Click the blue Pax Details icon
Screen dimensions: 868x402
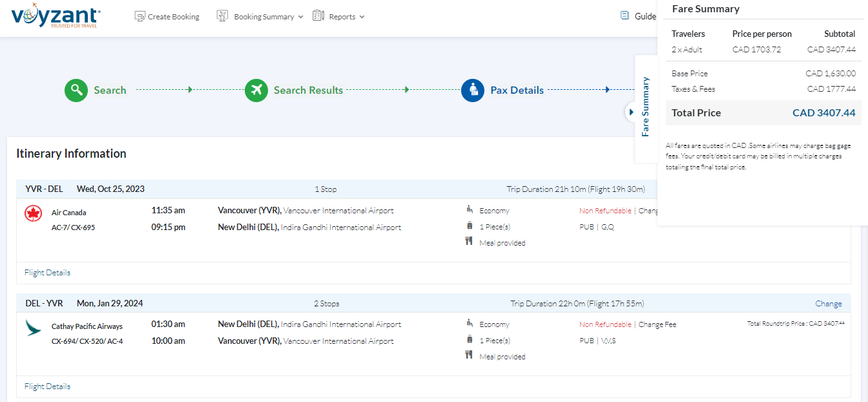click(x=473, y=90)
